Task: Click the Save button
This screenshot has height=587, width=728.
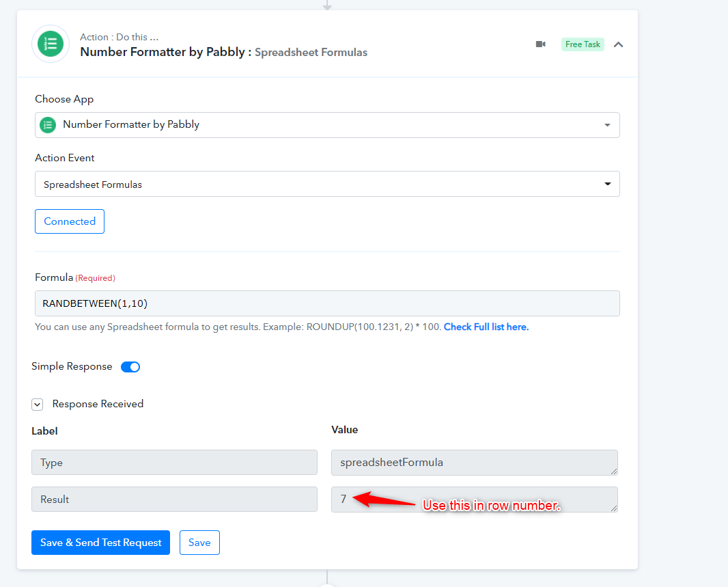Action: (199, 543)
